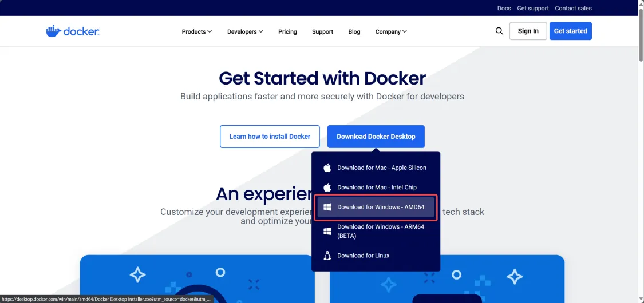This screenshot has width=644, height=303.
Task: Go to the Blog page
Action: tap(354, 31)
